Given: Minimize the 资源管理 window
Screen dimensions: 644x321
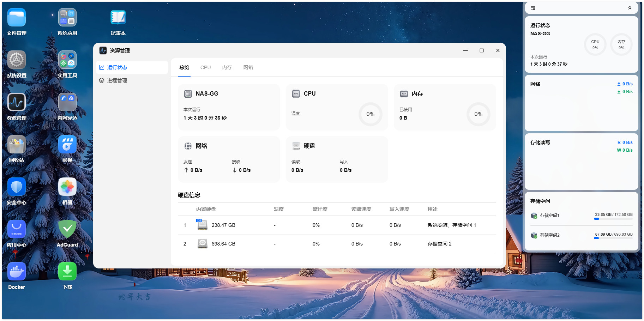Looking at the screenshot, I should point(465,50).
